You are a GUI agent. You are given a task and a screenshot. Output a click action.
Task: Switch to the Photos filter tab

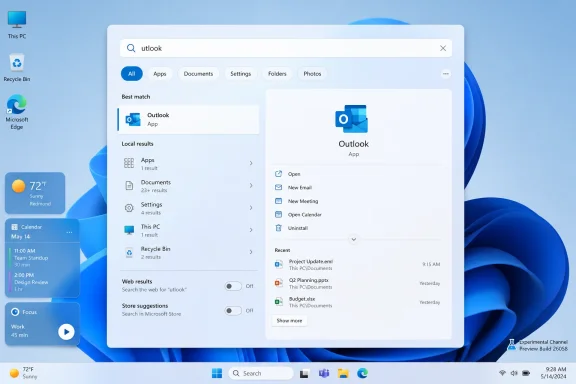pyautogui.click(x=312, y=73)
